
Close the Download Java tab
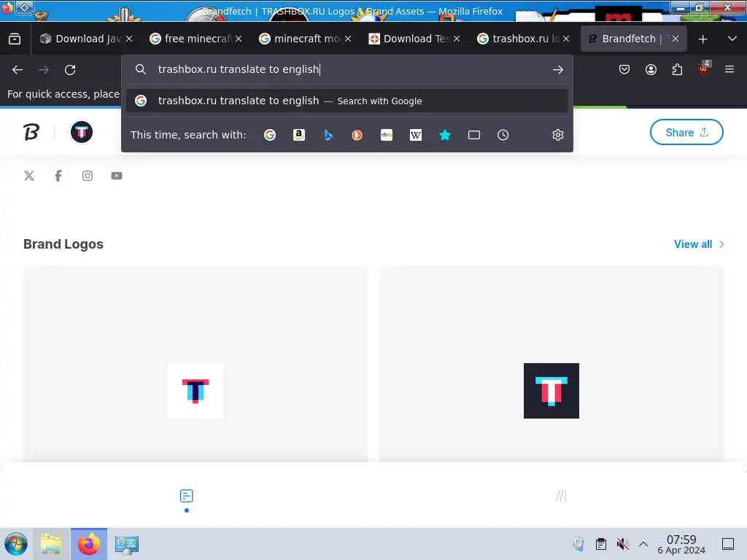pyautogui.click(x=129, y=39)
